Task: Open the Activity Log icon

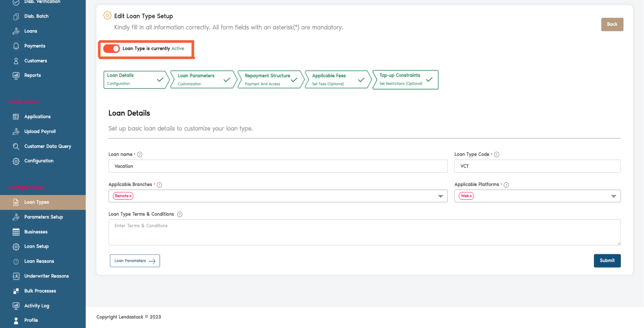Action: [x=16, y=305]
